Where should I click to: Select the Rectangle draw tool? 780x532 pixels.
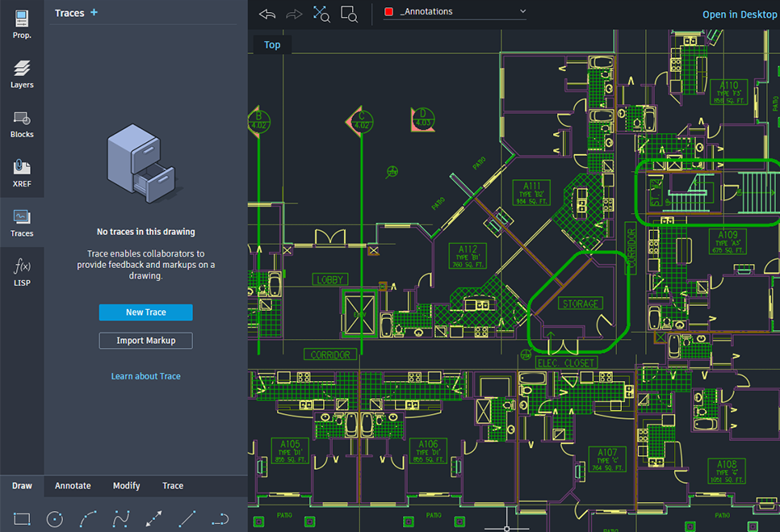click(22, 519)
